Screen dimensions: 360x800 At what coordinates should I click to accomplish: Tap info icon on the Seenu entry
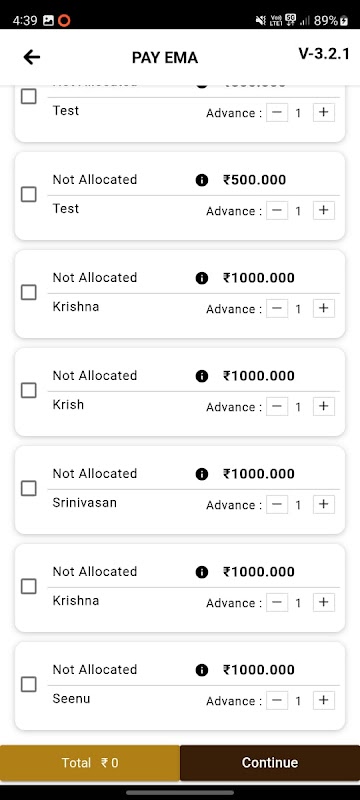tap(202, 670)
